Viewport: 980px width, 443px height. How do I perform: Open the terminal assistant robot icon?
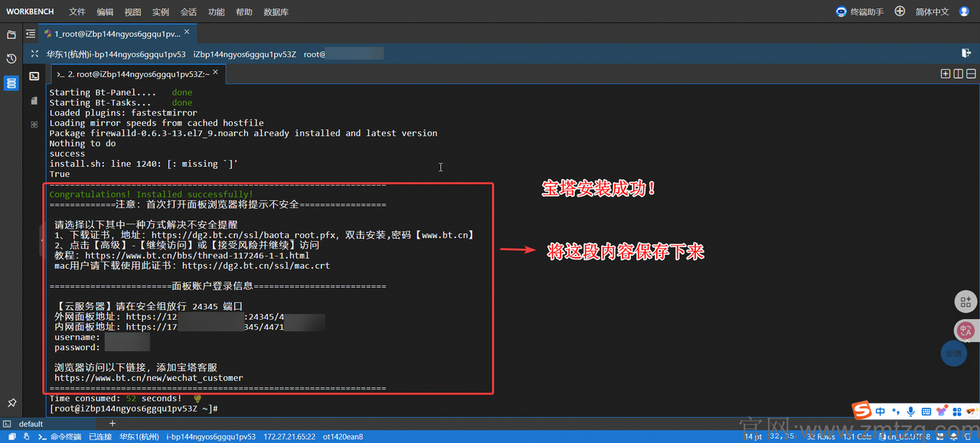[x=842, y=11]
